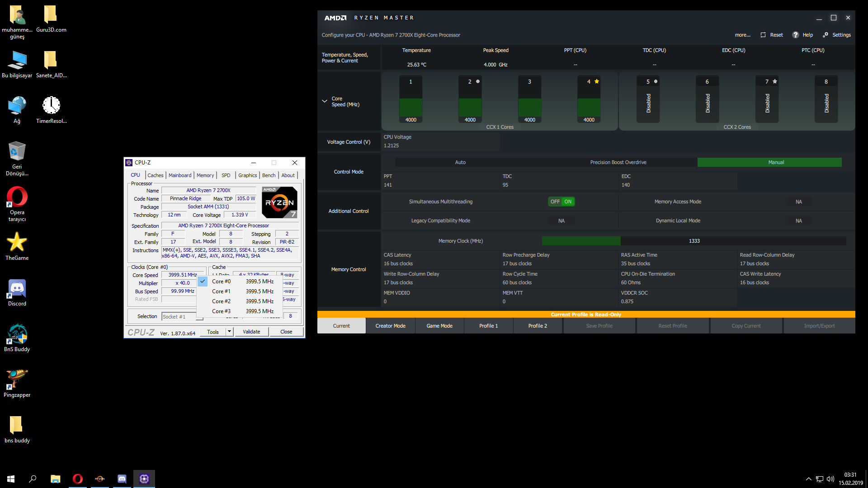Screen dimensions: 868x488
Task: Switch to CPU-Z taskbar icon
Action: [x=144, y=479]
